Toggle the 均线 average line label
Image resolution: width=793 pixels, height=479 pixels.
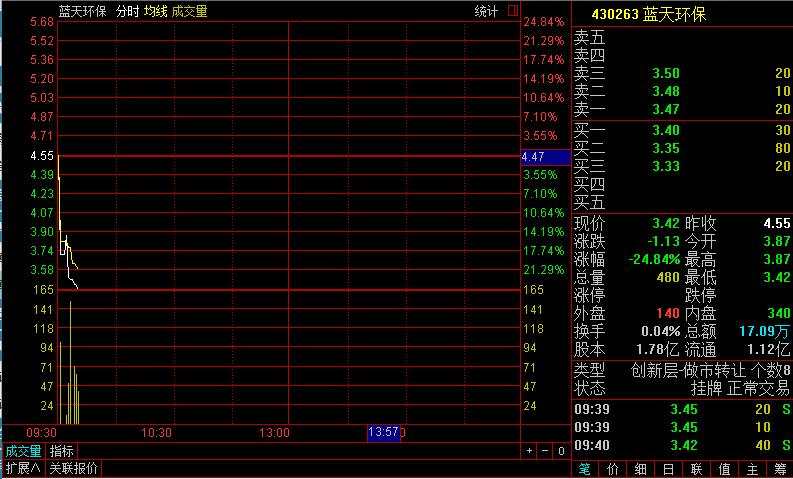click(155, 11)
